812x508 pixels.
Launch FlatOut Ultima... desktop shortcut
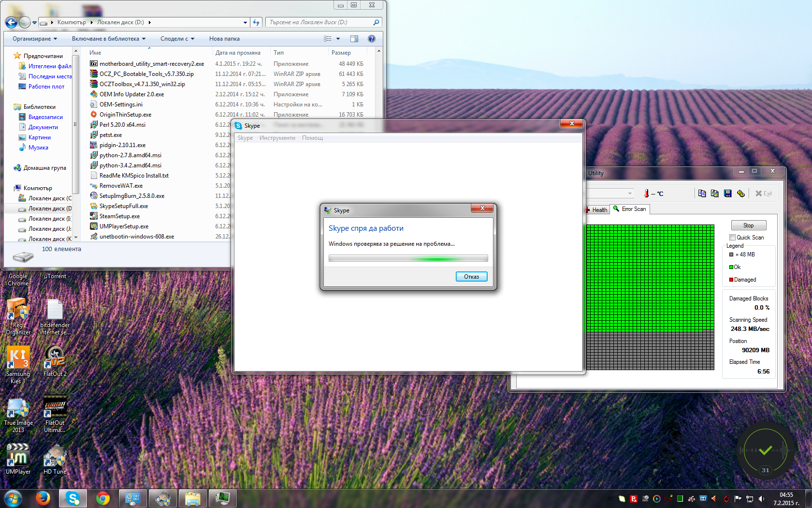pos(55,415)
